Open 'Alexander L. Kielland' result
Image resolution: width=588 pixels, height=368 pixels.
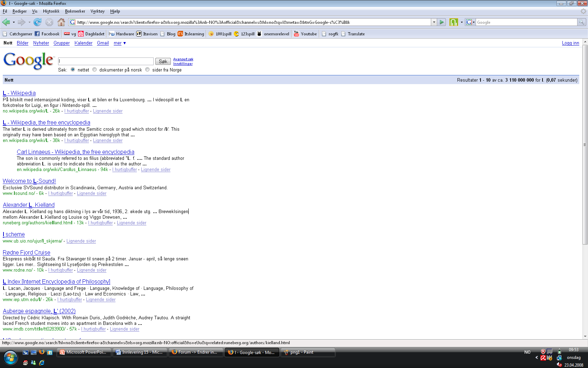pyautogui.click(x=29, y=205)
